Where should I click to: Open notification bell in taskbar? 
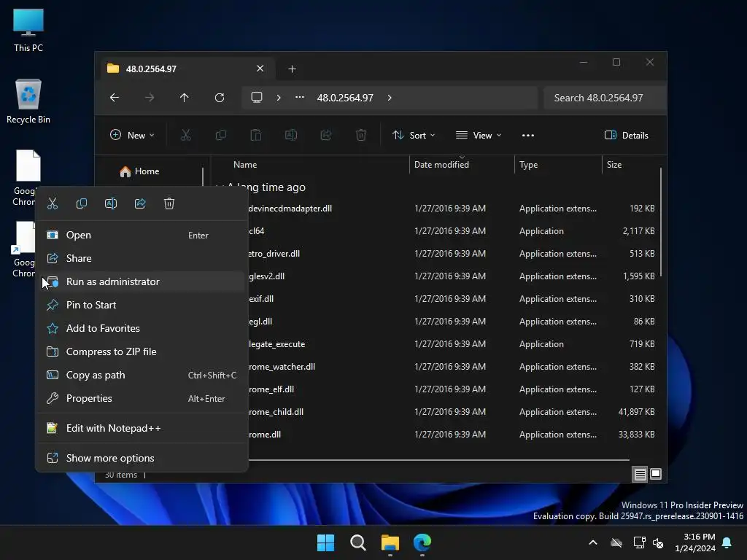[x=727, y=542]
